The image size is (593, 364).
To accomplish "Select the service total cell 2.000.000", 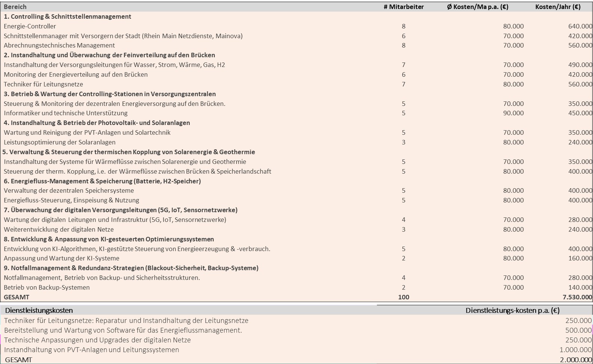I will (x=576, y=360).
